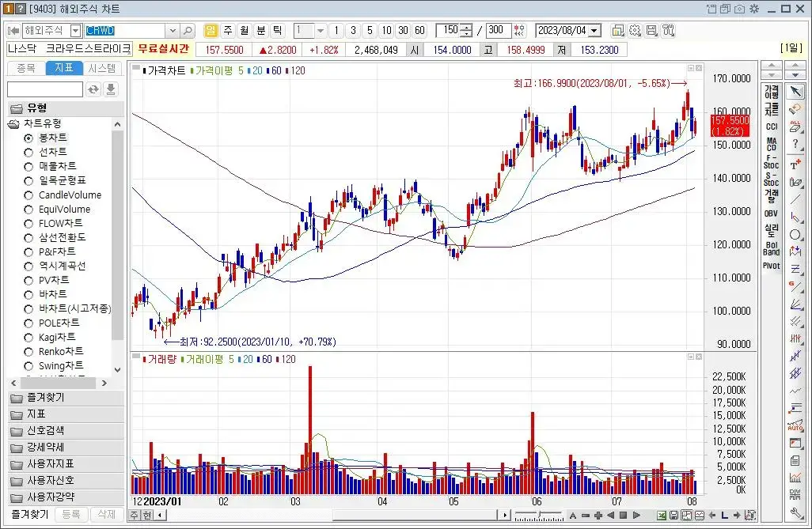Click the download icon beside indicator search box
Screen dimensions: 812x529
coord(110,89)
